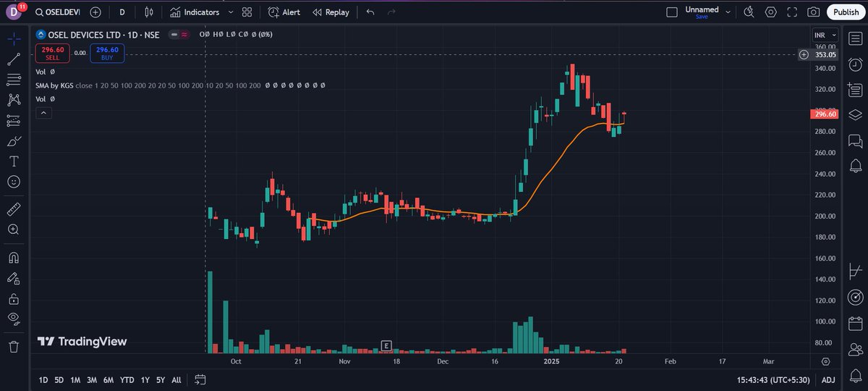Redo the chart action

[x=391, y=12]
